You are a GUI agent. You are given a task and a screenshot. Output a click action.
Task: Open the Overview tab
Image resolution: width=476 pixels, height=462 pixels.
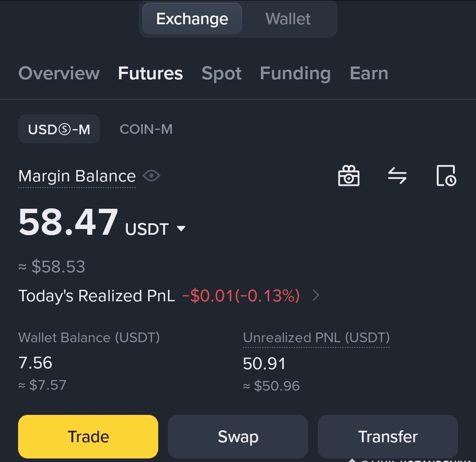click(x=59, y=74)
